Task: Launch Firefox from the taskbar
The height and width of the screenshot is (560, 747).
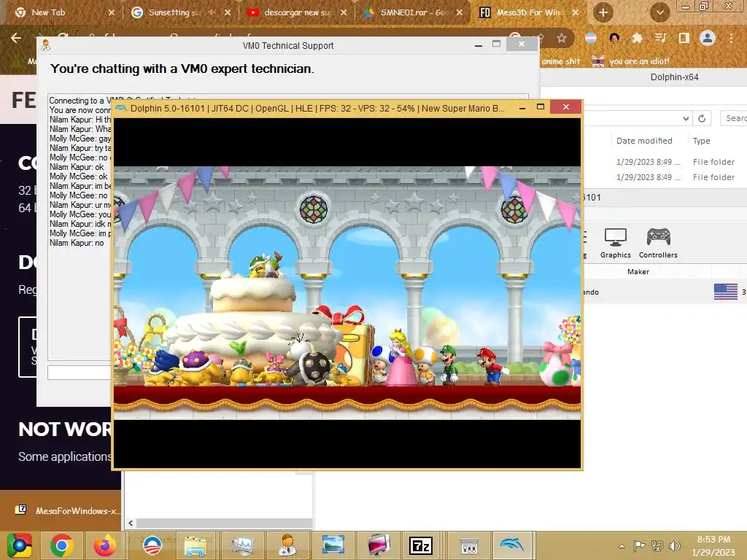Action: (x=105, y=545)
